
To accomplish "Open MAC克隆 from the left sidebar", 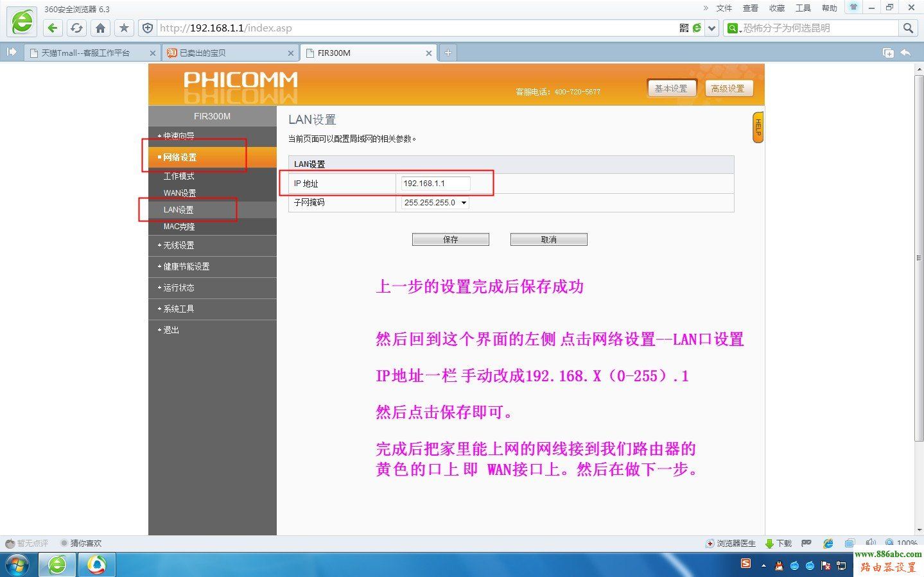I will point(179,226).
